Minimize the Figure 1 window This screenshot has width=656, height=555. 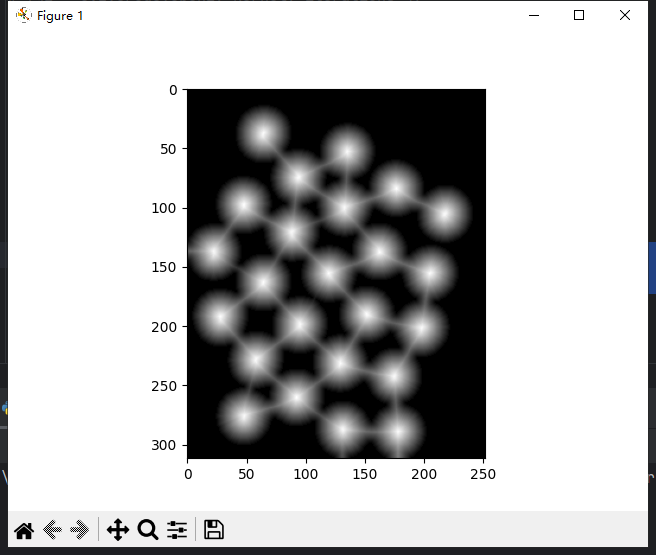534,15
